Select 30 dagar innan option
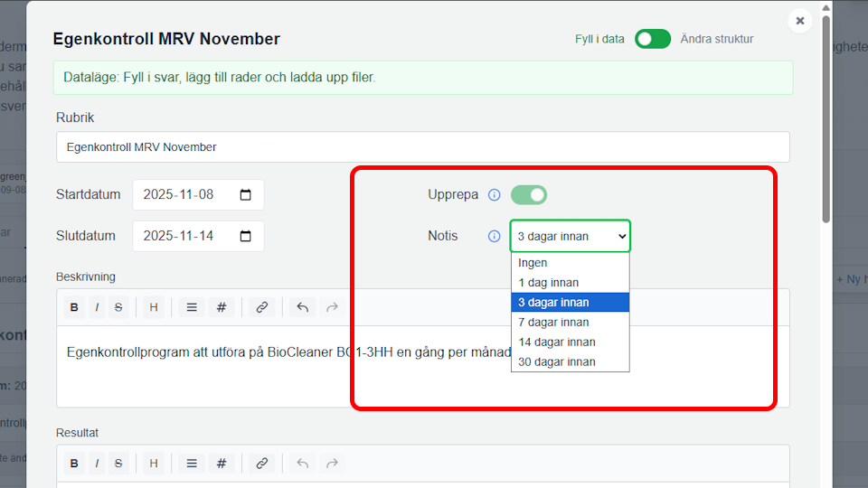 pyautogui.click(x=571, y=361)
